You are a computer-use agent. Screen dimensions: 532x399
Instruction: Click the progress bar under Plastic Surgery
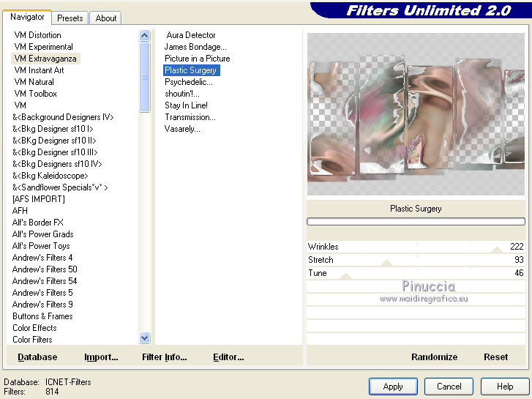[x=416, y=222]
